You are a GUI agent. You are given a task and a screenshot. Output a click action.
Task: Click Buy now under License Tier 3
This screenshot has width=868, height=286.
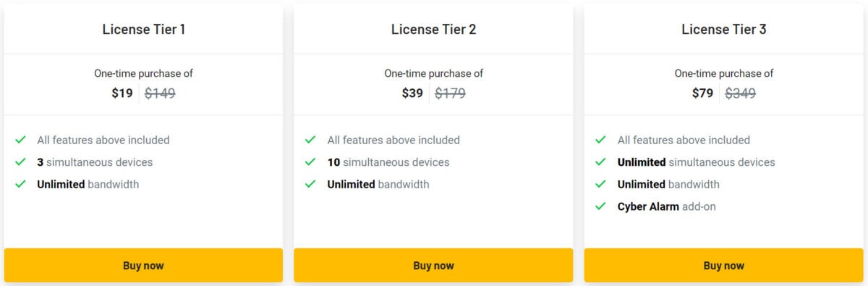point(724,266)
